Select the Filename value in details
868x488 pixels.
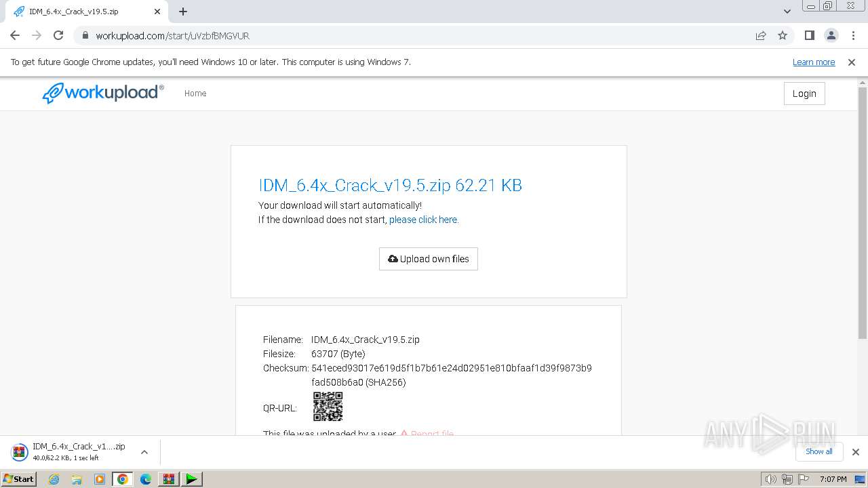click(366, 340)
